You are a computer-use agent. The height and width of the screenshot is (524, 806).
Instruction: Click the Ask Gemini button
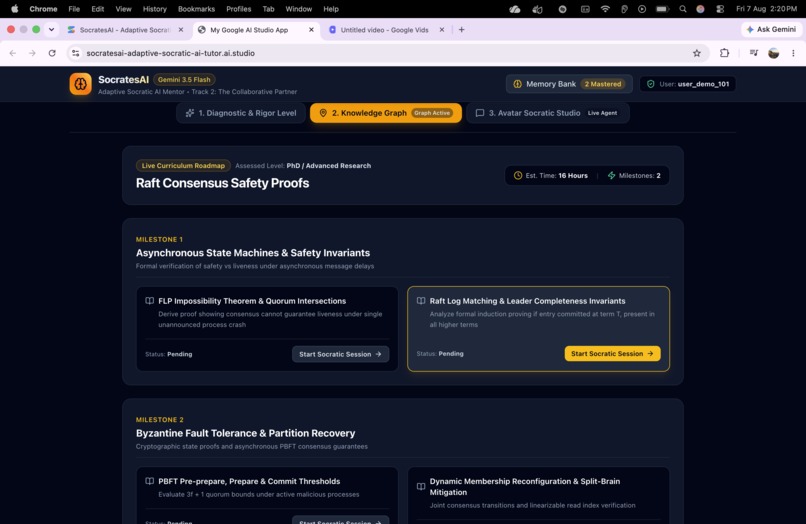pyautogui.click(x=771, y=29)
